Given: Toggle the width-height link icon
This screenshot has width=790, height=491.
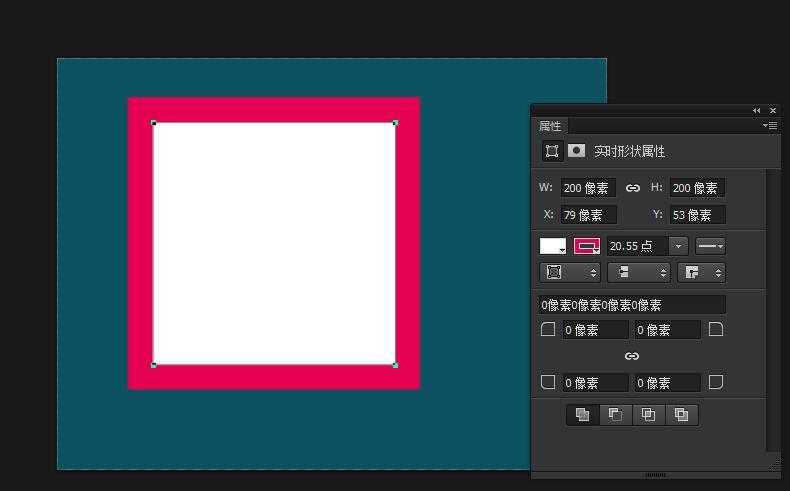Looking at the screenshot, I should tap(632, 188).
